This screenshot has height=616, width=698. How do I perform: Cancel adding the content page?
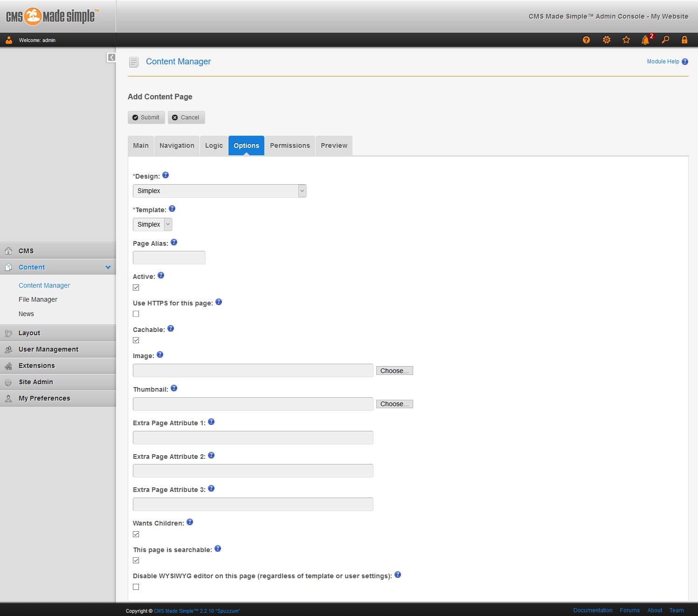point(187,118)
